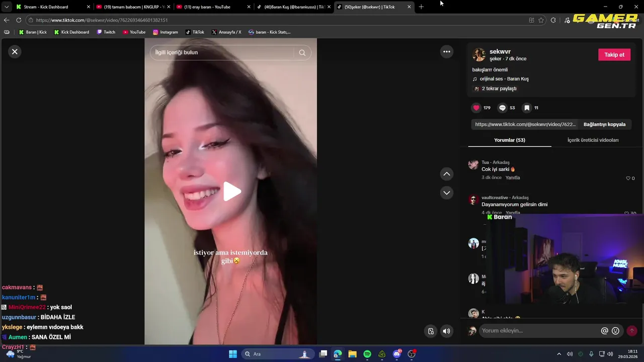Click the browser address bar URL

tap(102, 20)
